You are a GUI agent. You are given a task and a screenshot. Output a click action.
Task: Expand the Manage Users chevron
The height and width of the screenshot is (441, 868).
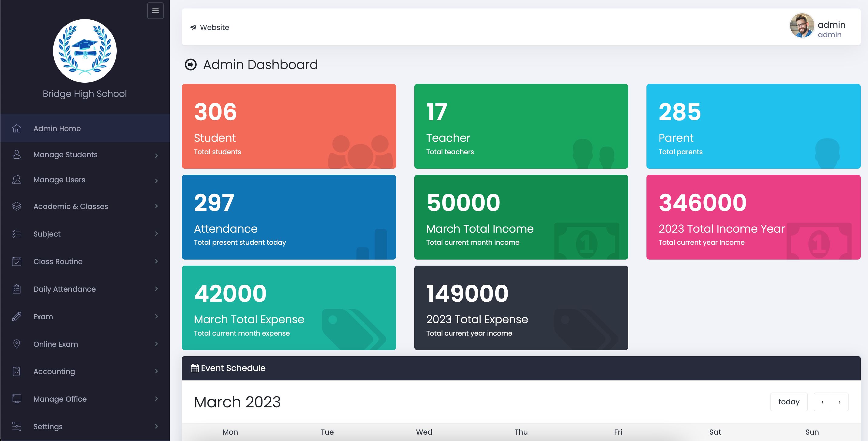pos(156,181)
